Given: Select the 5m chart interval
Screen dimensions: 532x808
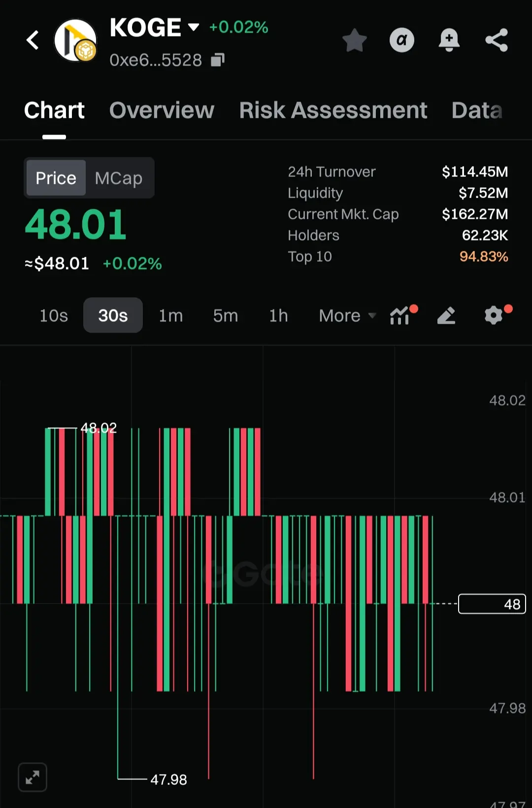Looking at the screenshot, I should [225, 315].
